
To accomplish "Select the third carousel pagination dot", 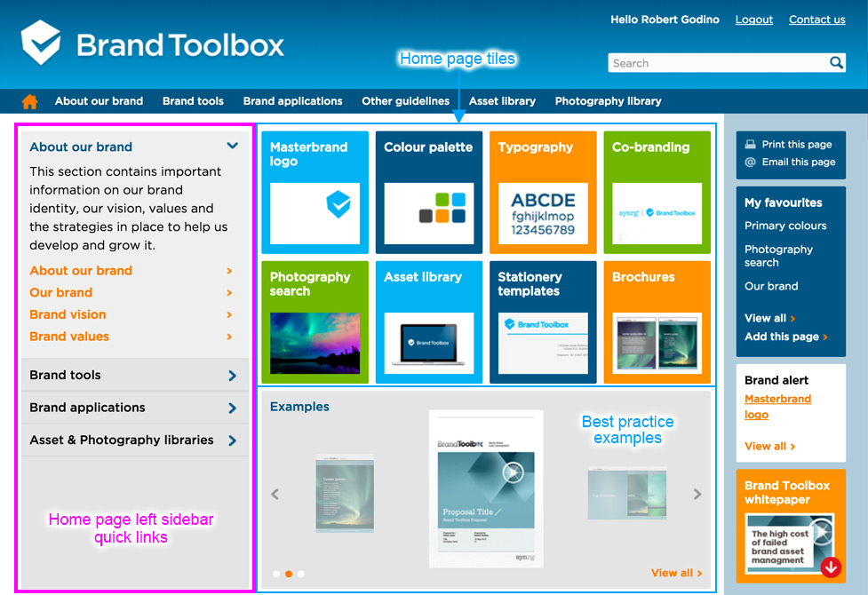I will coord(301,574).
